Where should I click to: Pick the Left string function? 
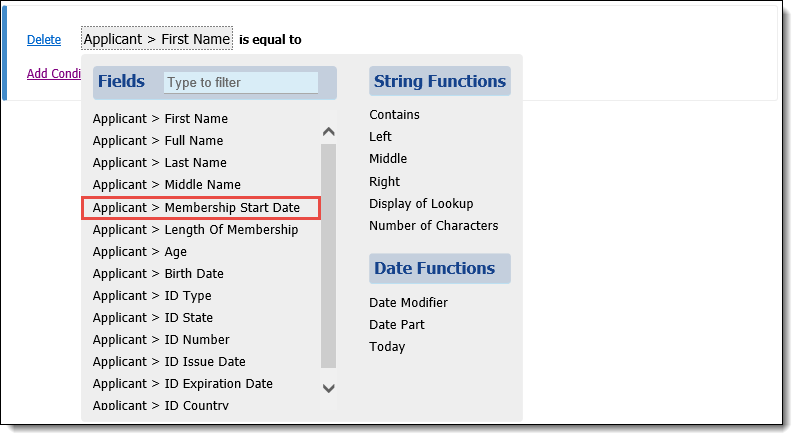(x=380, y=137)
